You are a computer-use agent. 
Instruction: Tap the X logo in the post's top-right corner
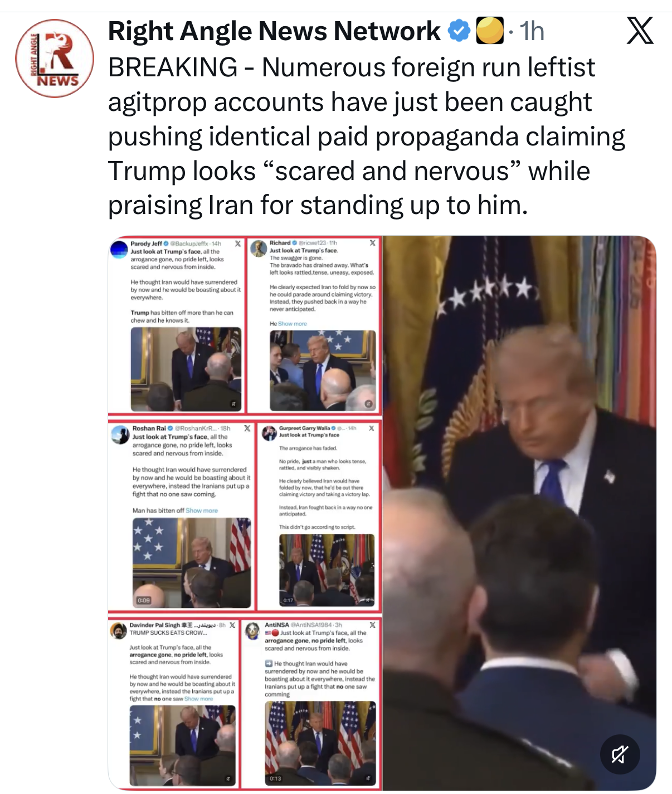click(x=640, y=31)
